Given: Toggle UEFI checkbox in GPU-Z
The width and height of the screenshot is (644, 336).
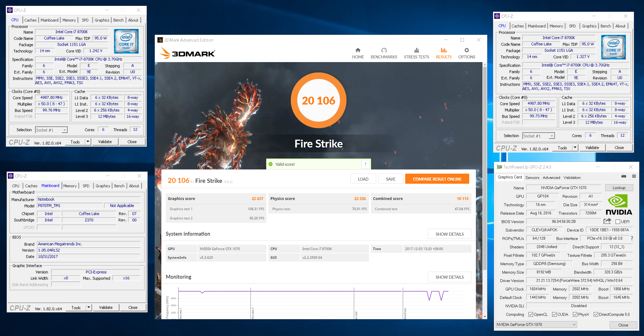Looking at the screenshot, I should click(618, 221).
